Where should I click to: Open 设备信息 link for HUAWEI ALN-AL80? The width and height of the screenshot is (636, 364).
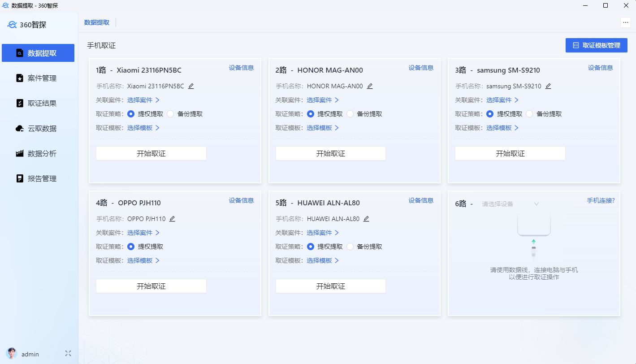(x=421, y=200)
